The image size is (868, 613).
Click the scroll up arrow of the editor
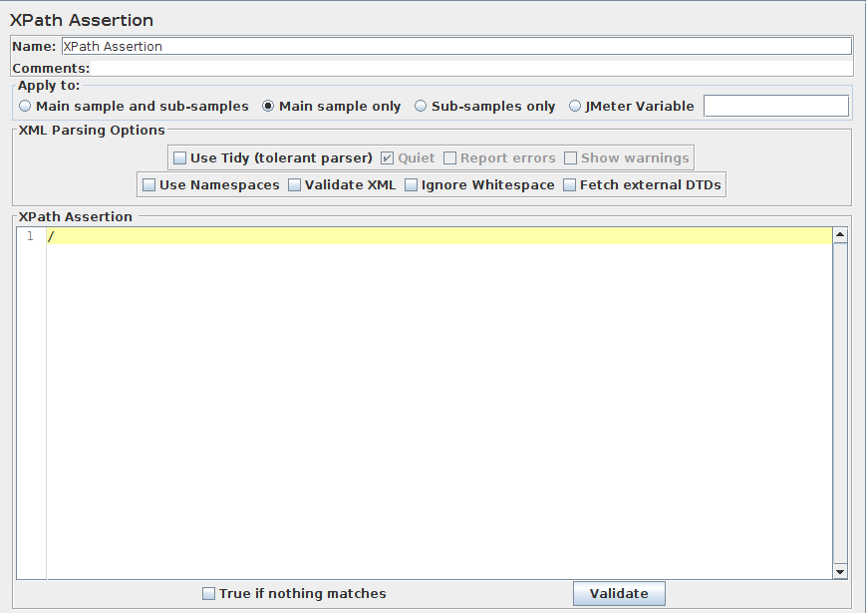tap(840, 235)
